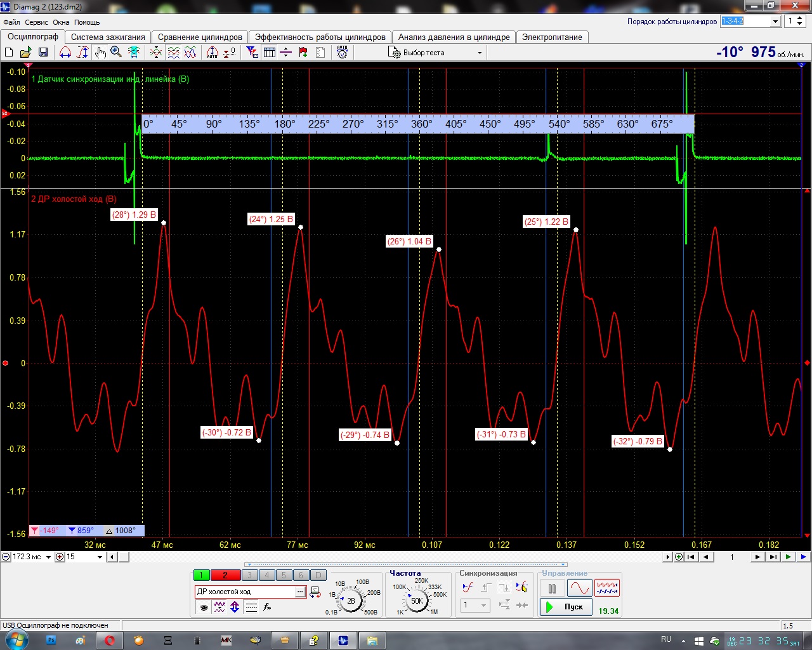Open the Выбор теста dropdown
812x650 pixels.
coord(435,53)
